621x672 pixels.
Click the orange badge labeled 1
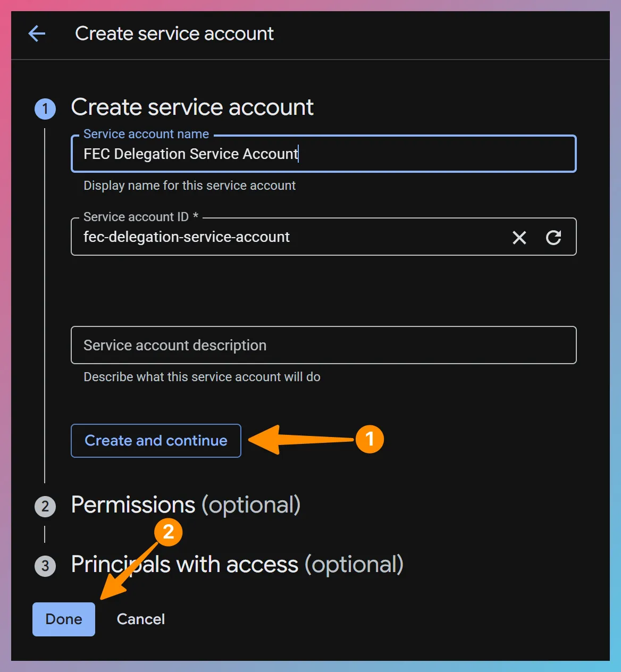[x=371, y=439]
